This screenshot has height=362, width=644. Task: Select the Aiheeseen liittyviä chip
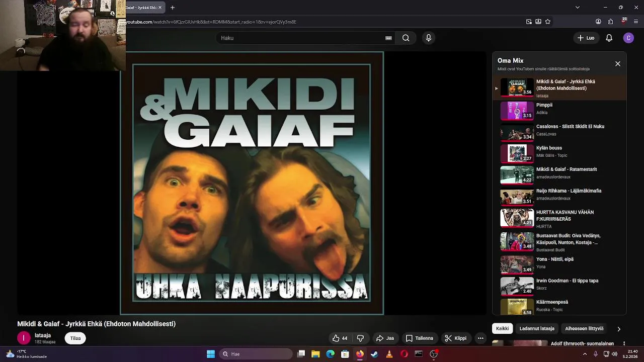[x=584, y=329]
